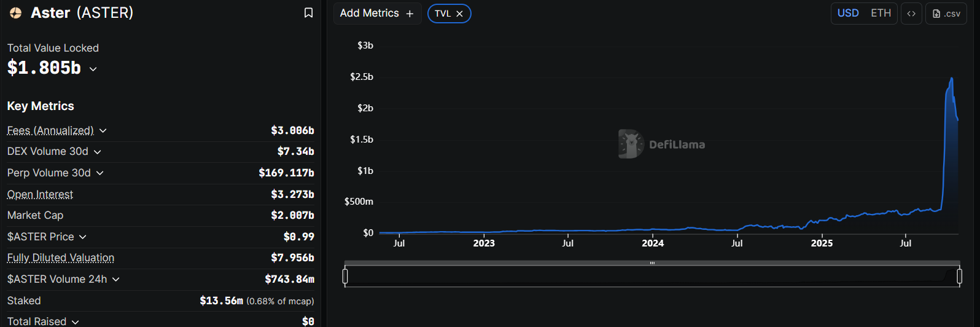
Task: Expand the Total Value Locked breakdown
Action: click(x=93, y=69)
